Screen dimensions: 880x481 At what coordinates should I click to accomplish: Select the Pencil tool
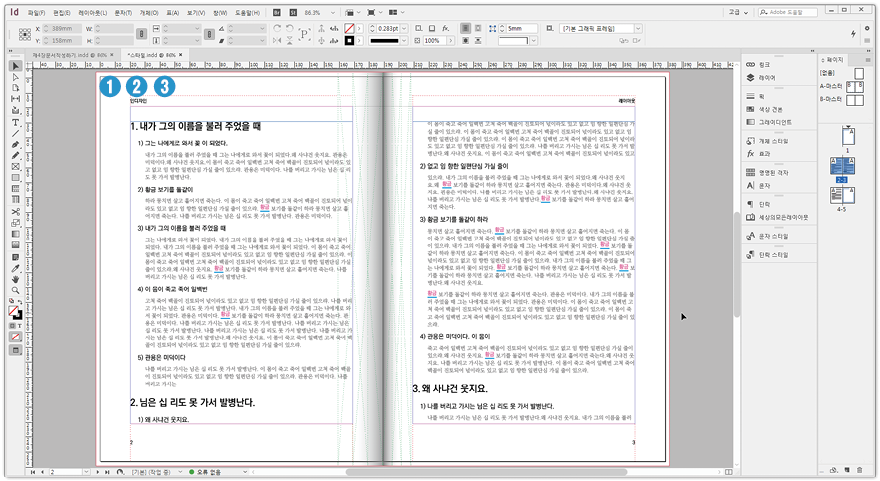pos(16,155)
